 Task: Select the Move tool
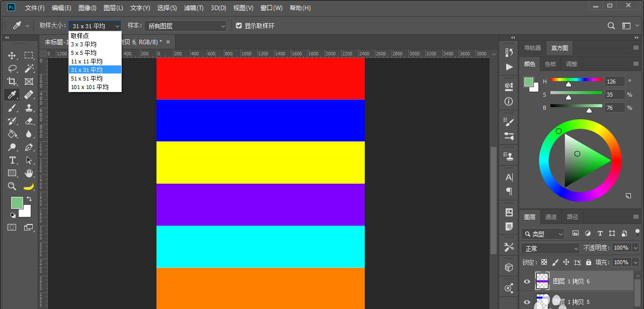[x=12, y=55]
